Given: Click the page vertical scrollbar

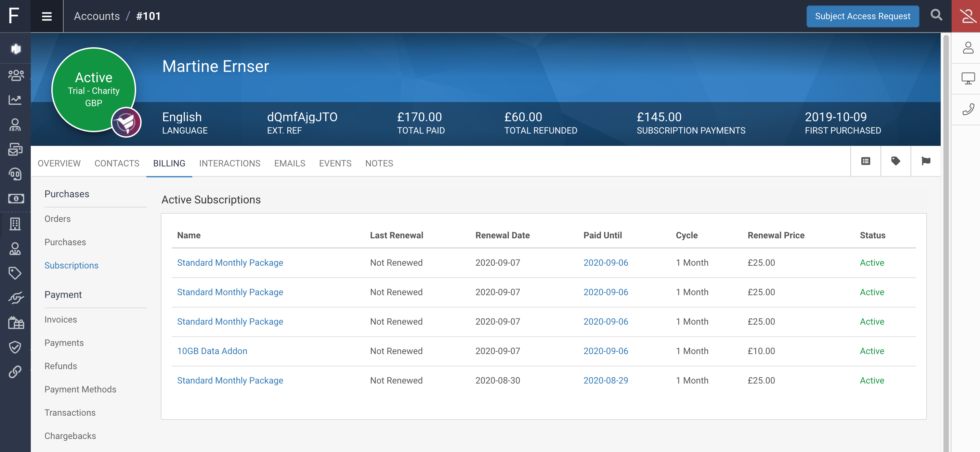Looking at the screenshot, I should [946, 242].
